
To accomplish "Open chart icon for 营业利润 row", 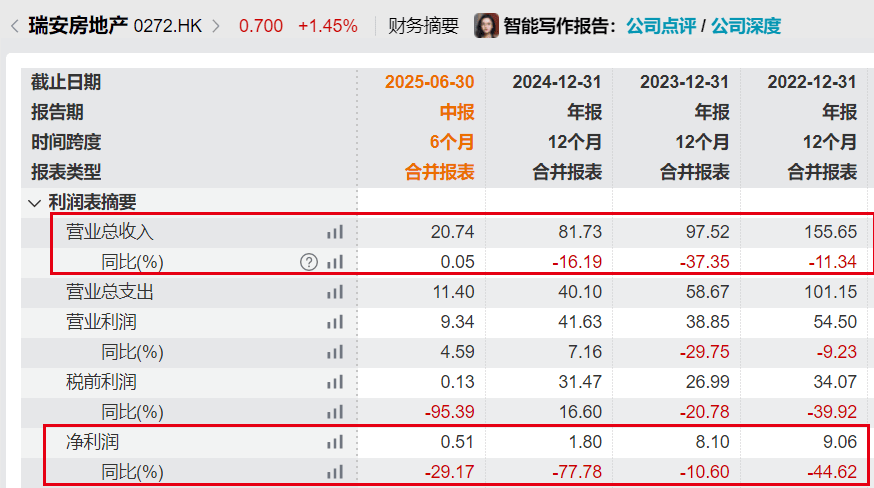I will (334, 322).
